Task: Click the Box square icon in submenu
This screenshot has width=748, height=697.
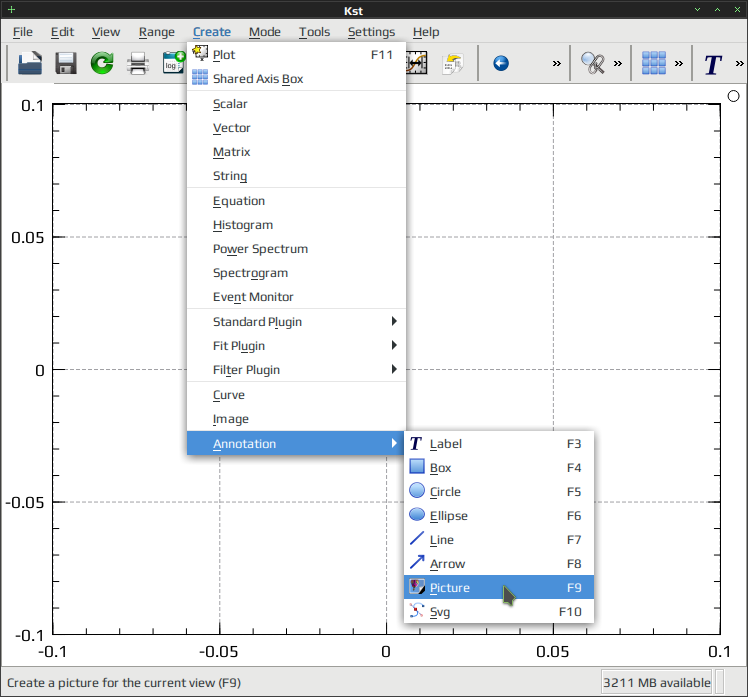Action: coord(417,466)
